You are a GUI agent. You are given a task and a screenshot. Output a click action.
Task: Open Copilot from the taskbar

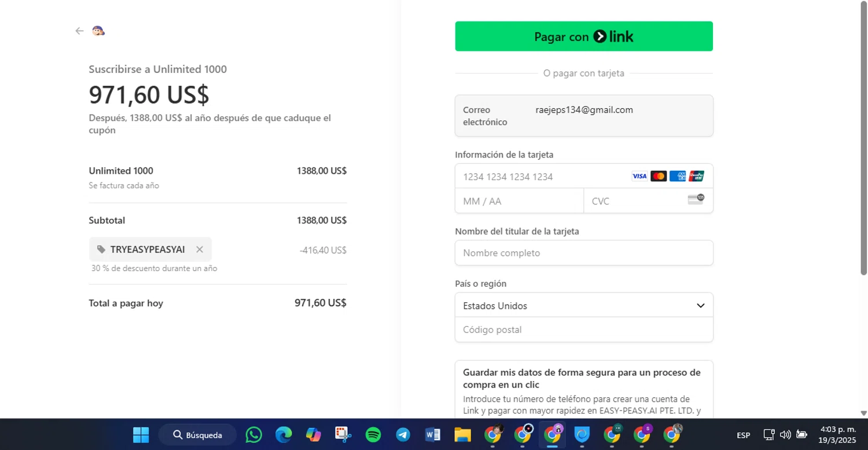314,434
